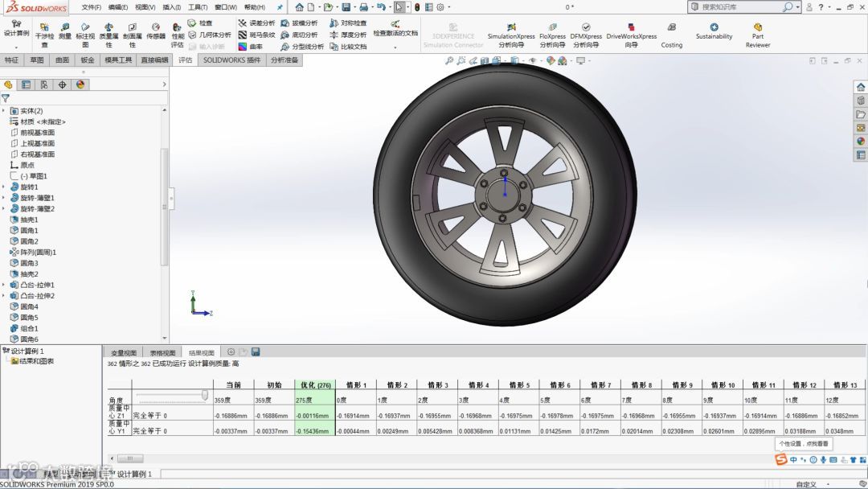Click the 优化 (276) result column header
868x489 pixels.
(x=315, y=385)
